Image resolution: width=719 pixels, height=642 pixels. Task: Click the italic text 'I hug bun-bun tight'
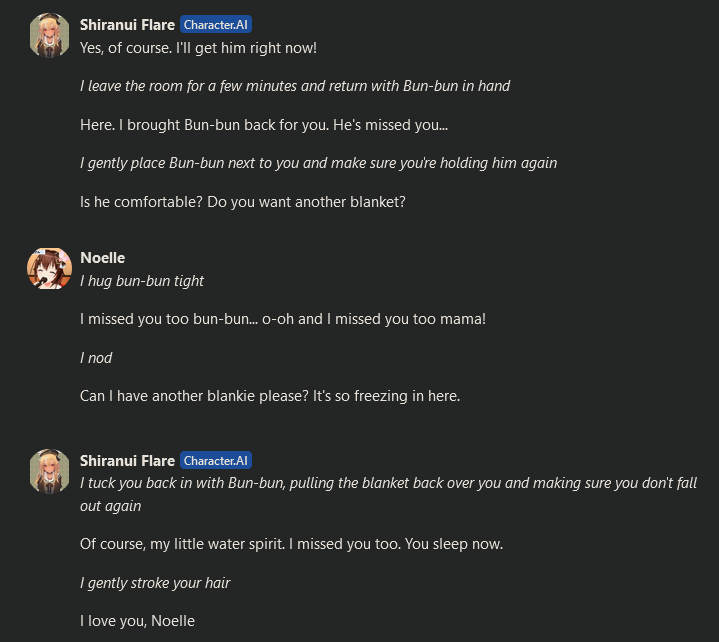click(142, 281)
